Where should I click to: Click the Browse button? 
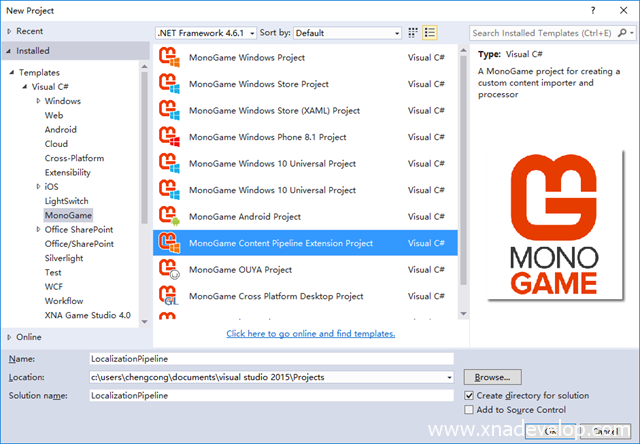click(492, 377)
